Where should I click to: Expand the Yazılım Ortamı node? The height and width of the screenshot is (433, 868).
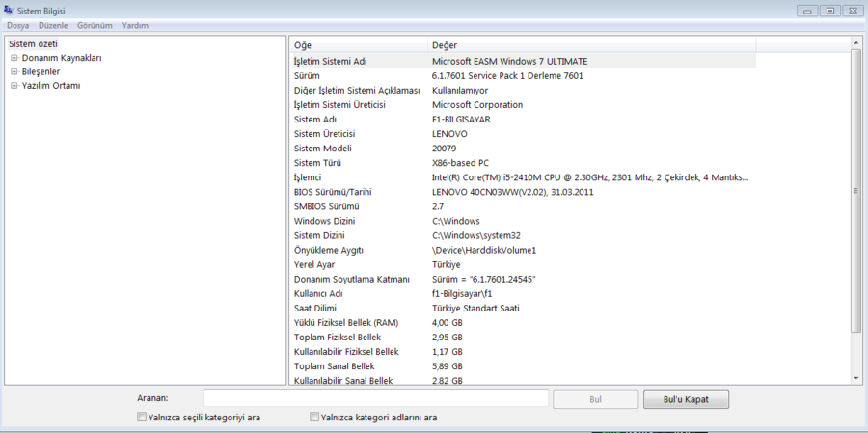click(14, 85)
